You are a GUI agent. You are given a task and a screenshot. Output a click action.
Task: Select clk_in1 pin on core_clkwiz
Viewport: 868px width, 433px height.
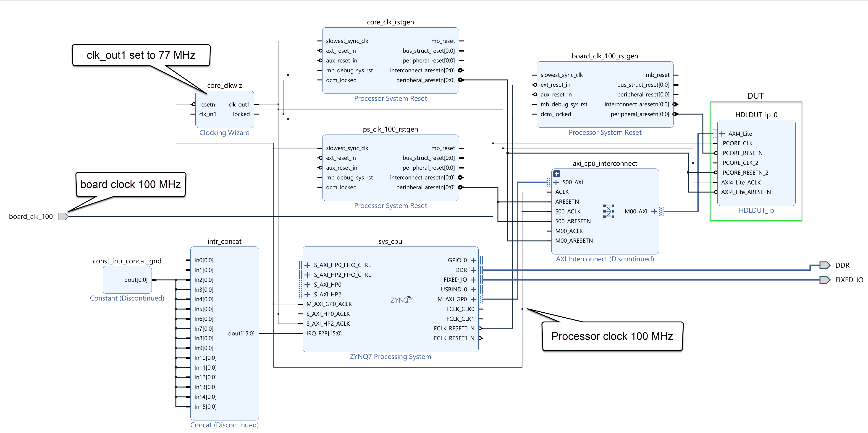pos(207,114)
